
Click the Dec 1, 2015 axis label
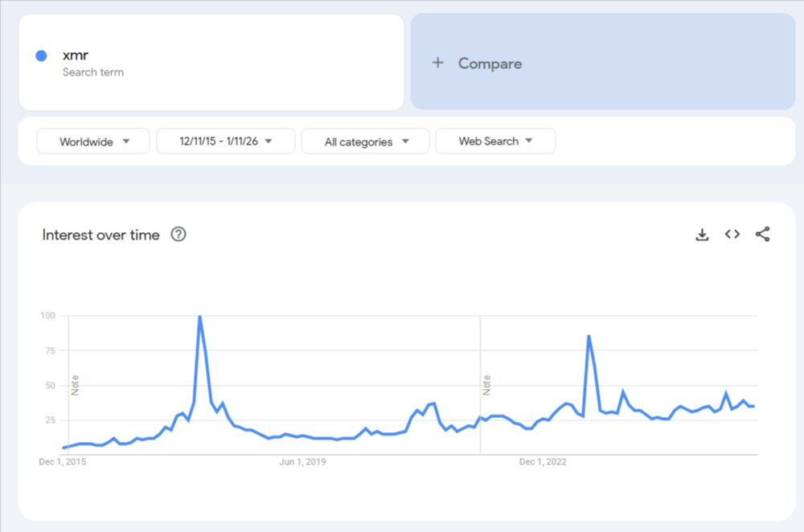point(61,462)
